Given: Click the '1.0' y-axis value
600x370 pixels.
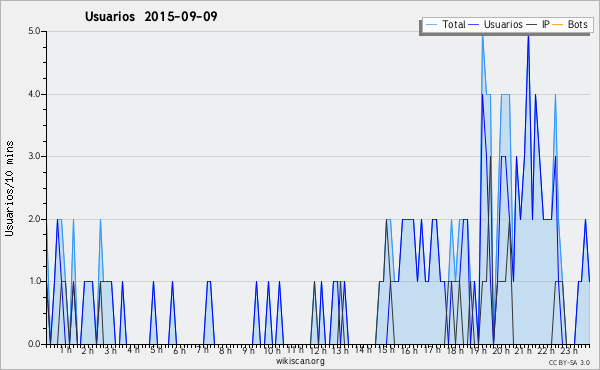Looking at the screenshot, I should pos(34,282).
